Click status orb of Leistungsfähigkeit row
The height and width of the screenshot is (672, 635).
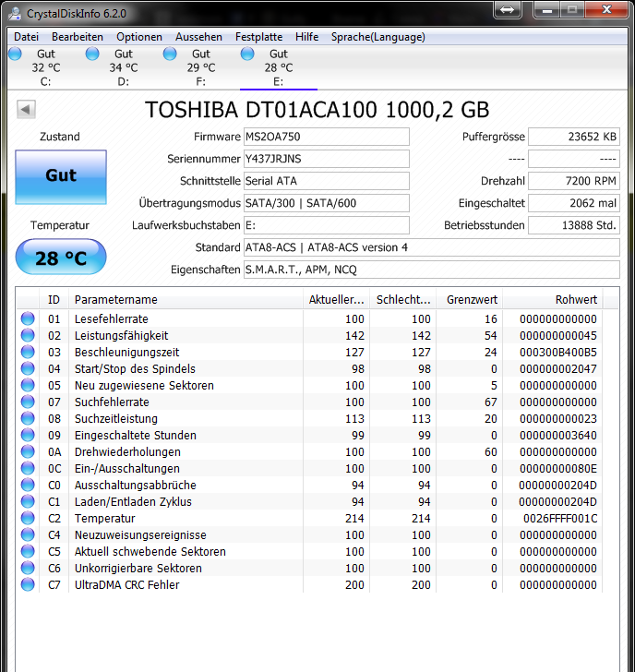pyautogui.click(x=28, y=335)
